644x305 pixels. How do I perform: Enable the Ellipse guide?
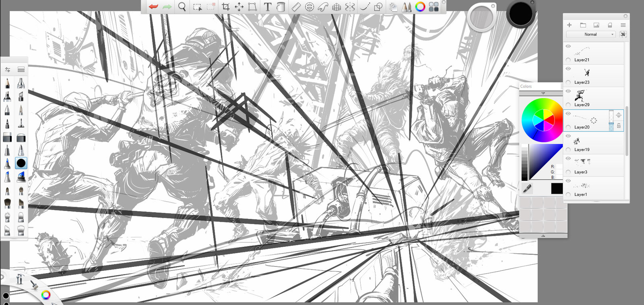click(310, 7)
